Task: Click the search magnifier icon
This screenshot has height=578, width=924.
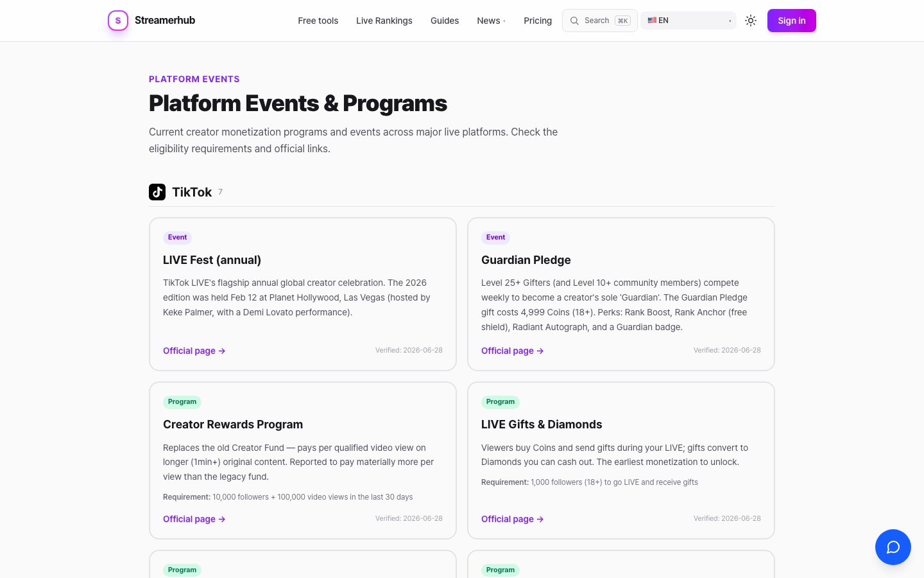Action: pos(575,21)
